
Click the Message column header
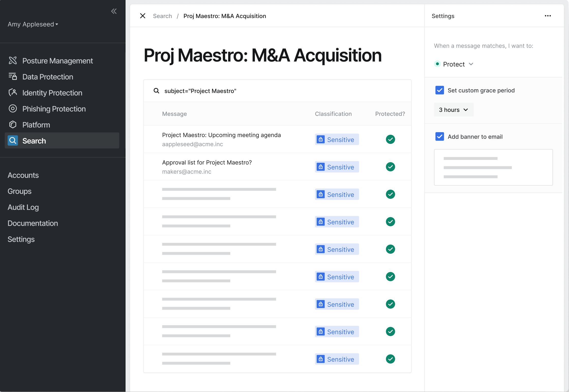(174, 114)
